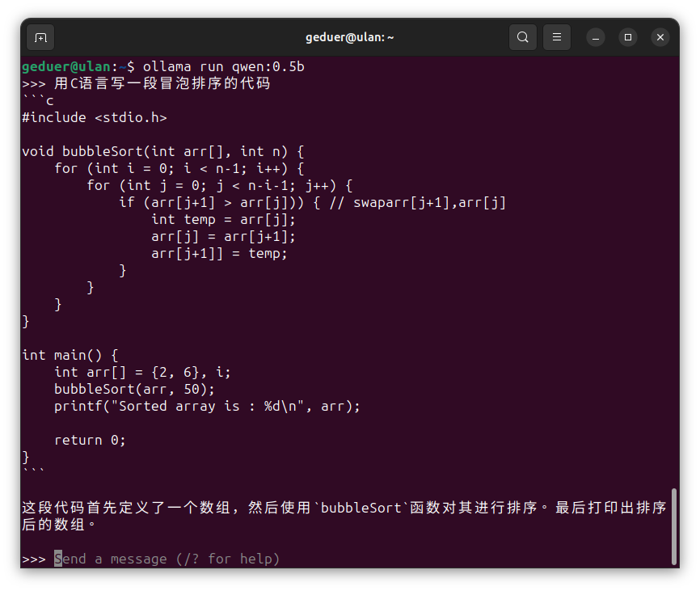
Task: Click the window title 'geduer@ulan: ~'
Action: pos(349,37)
